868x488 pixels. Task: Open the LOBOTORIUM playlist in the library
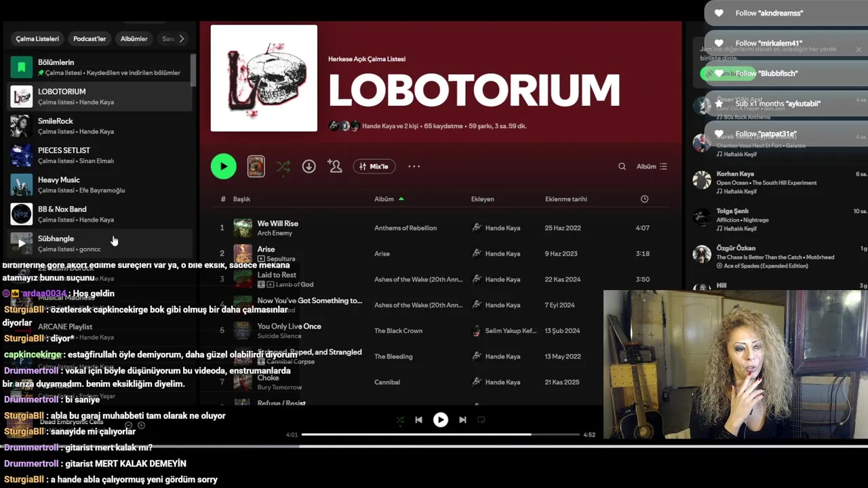coord(100,96)
